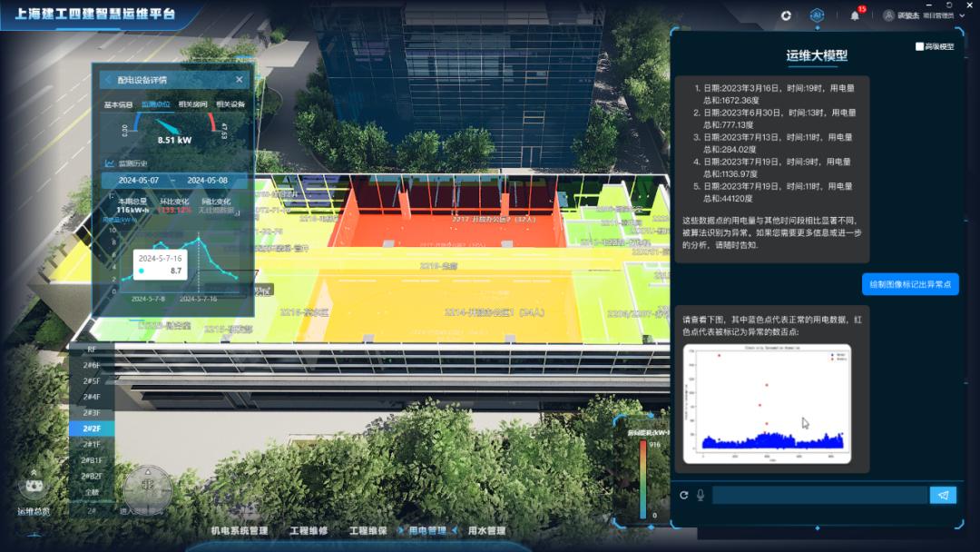
Task: Send message with paper plane button
Action: (943, 495)
